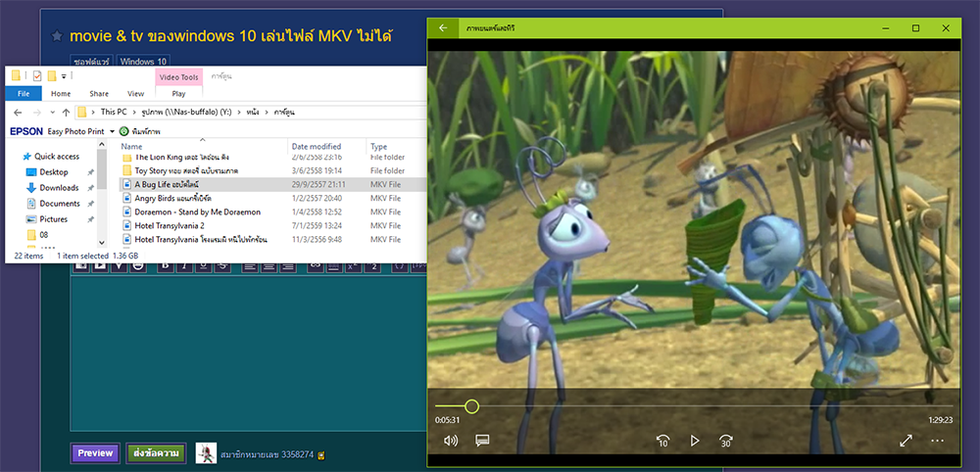Click หนัง folder in address breadcrumb
The height and width of the screenshot is (472, 980).
(x=253, y=113)
